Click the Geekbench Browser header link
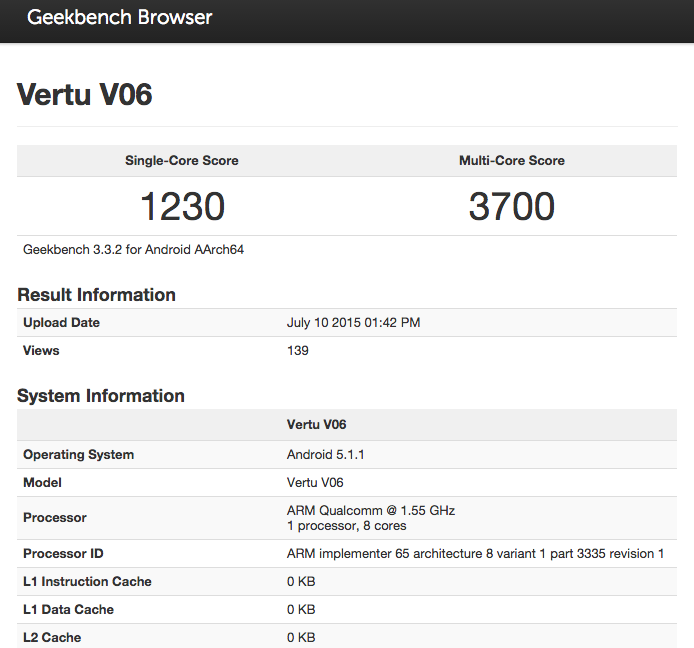This screenshot has height=648, width=694. (119, 18)
